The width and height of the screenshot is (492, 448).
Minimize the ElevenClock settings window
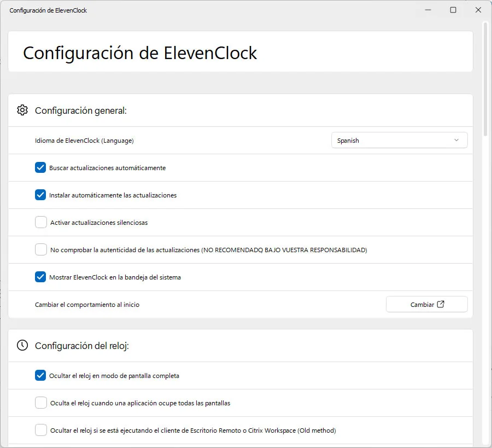click(428, 10)
